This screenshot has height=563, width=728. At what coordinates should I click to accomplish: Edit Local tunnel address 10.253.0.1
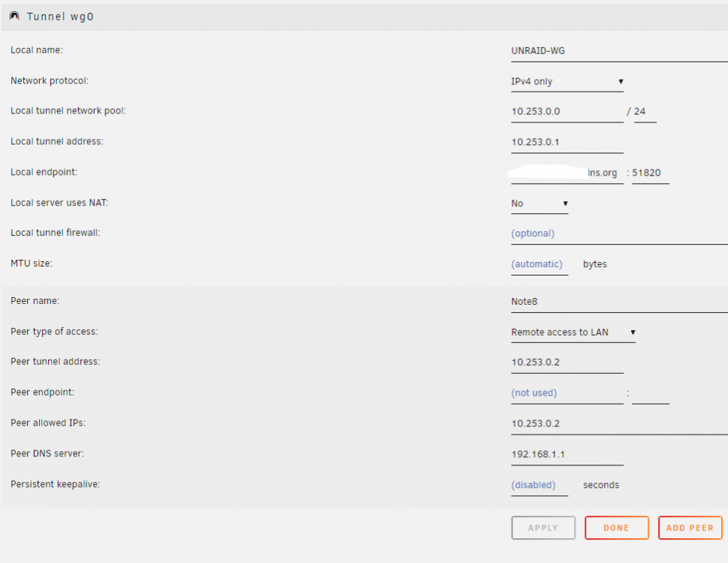tap(567, 143)
